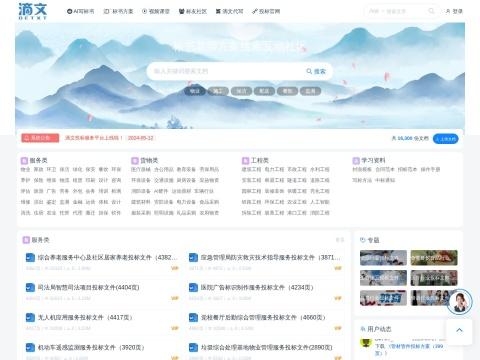Click the 学习资料 category heading icon
The width and height of the screenshot is (480, 360).
pyautogui.click(x=356, y=161)
